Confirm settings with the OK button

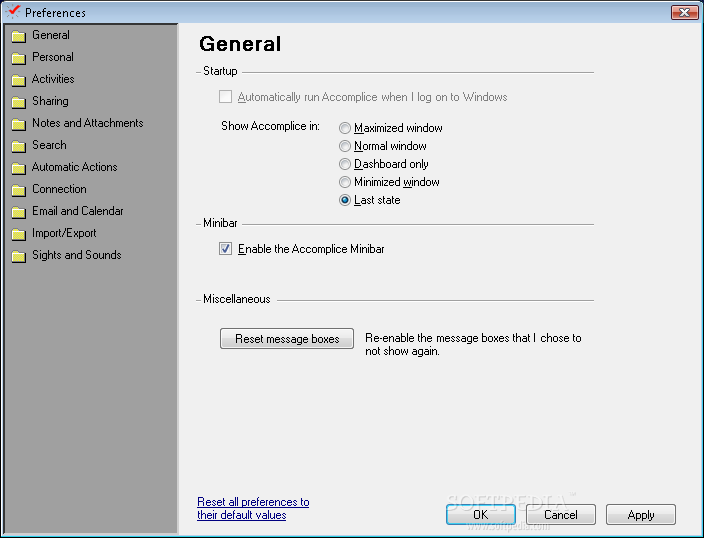click(x=481, y=515)
